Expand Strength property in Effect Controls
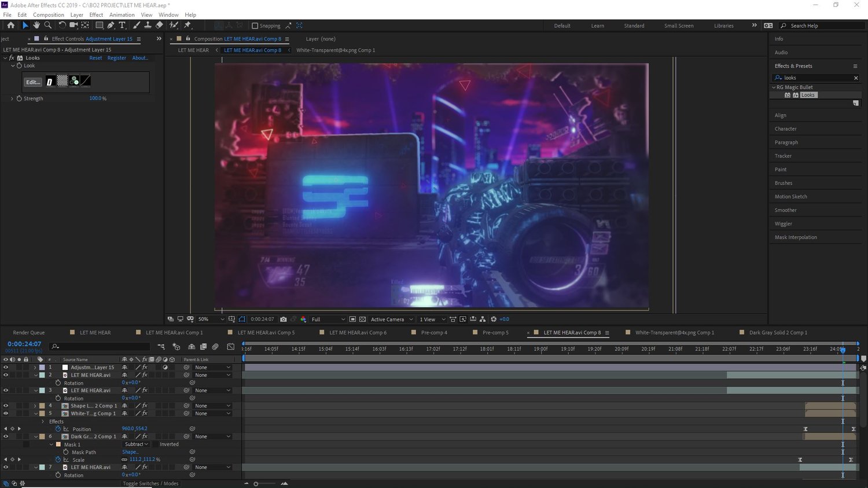This screenshot has height=488, width=868. [12, 98]
